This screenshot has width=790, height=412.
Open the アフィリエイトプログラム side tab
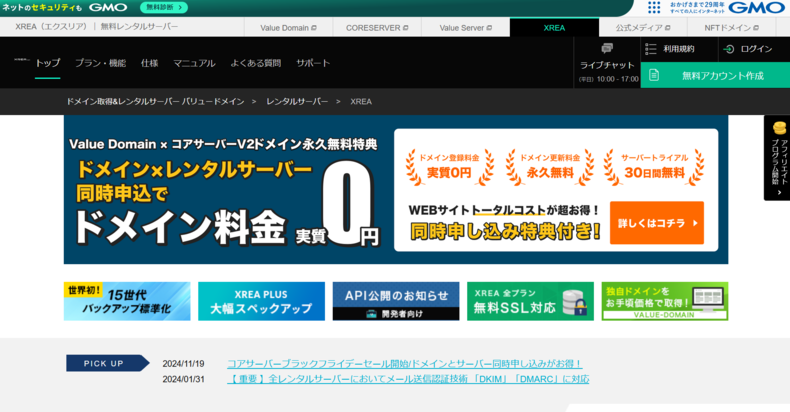777,158
